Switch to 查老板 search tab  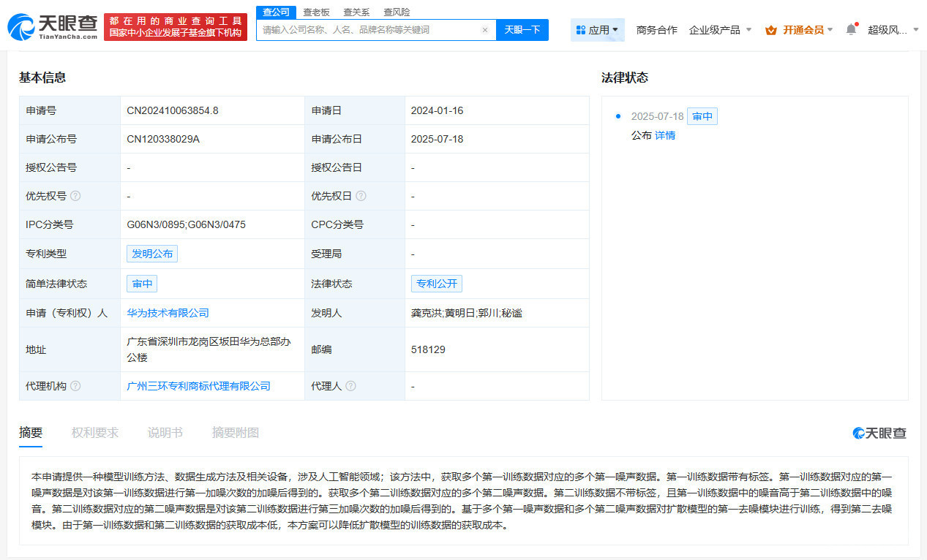pos(316,12)
